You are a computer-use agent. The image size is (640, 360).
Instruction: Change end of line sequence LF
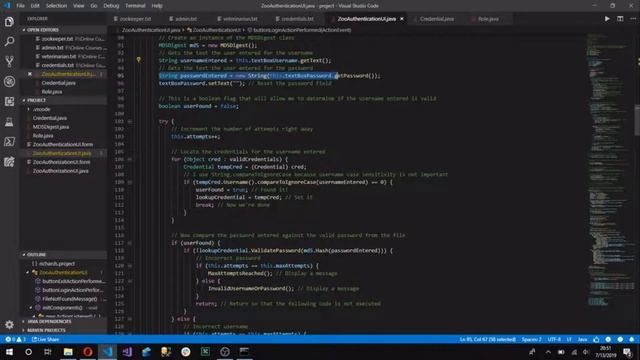[569, 339]
